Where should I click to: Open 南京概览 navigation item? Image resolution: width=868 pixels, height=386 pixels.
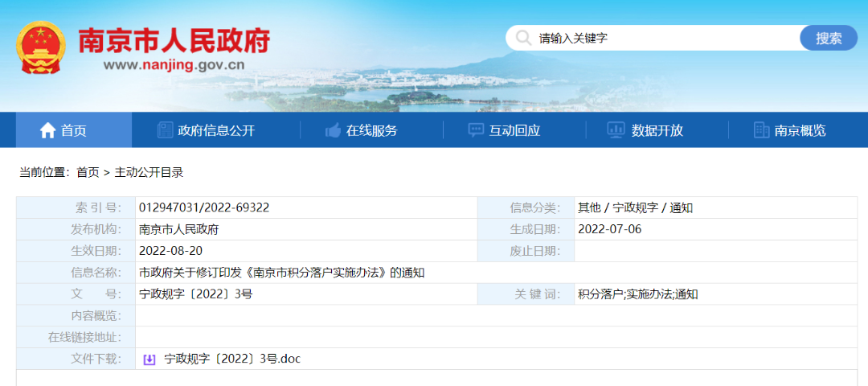pyautogui.click(x=800, y=130)
